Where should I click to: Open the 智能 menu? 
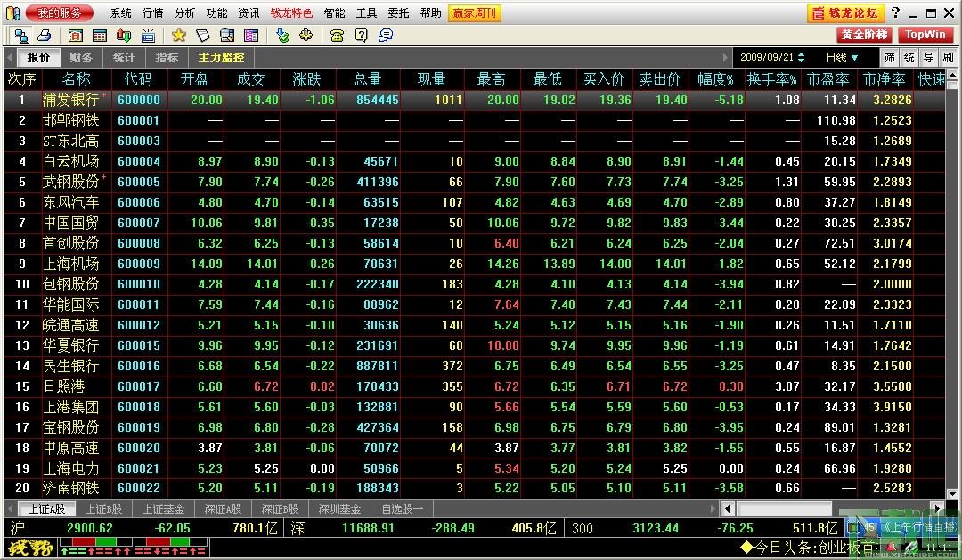(334, 12)
